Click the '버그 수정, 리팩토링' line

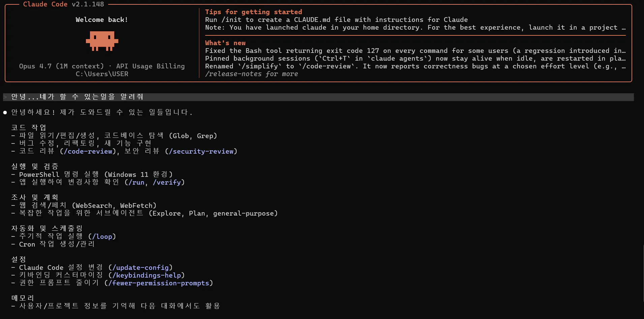tap(81, 143)
